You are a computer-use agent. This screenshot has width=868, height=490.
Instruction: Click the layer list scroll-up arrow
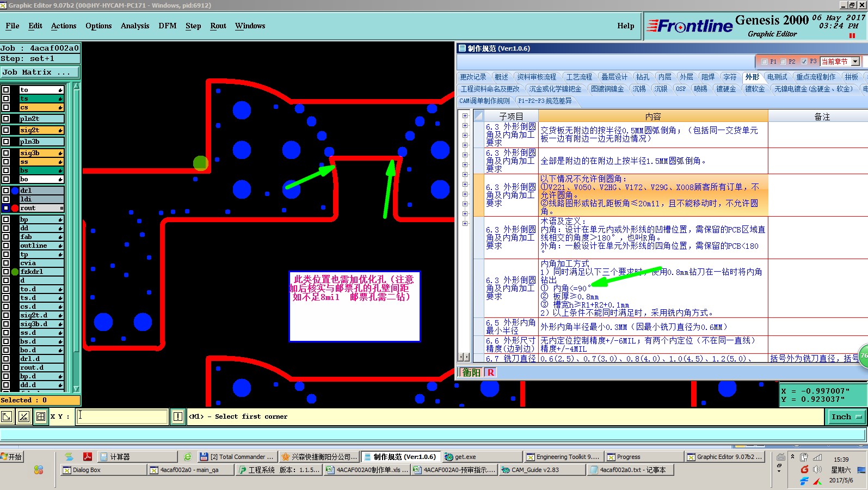click(76, 87)
